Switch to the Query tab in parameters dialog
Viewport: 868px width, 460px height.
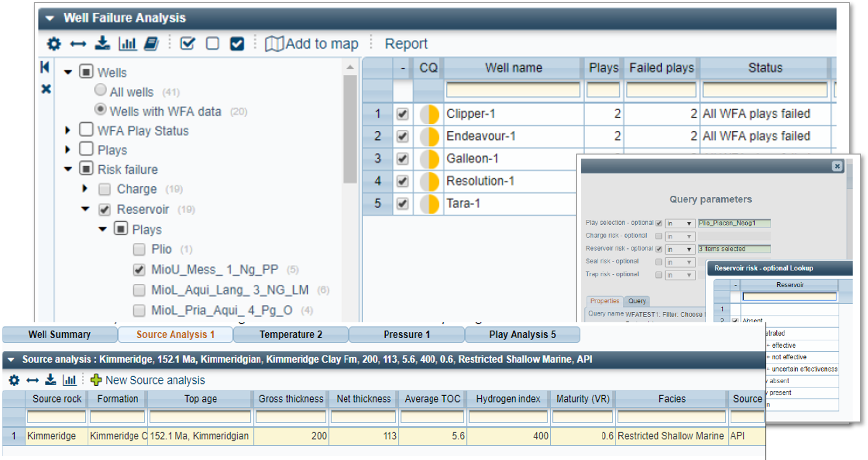[x=637, y=301]
